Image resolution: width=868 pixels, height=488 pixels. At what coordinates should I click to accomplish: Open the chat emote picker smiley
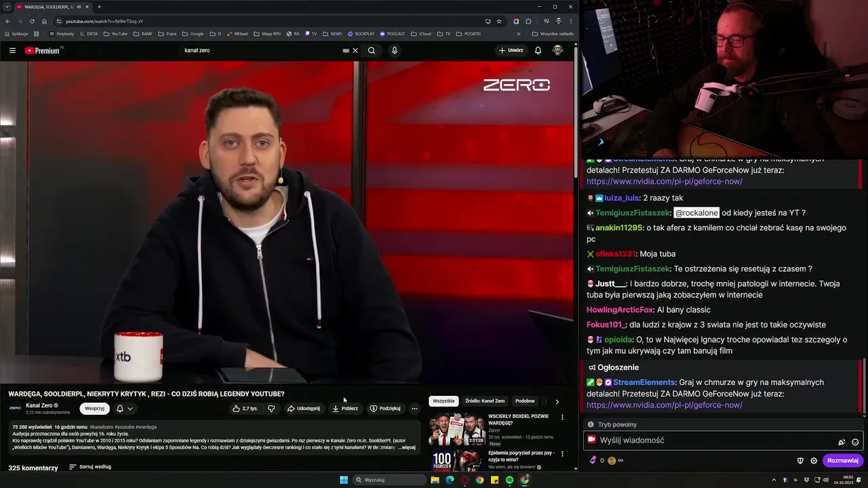[855, 442]
